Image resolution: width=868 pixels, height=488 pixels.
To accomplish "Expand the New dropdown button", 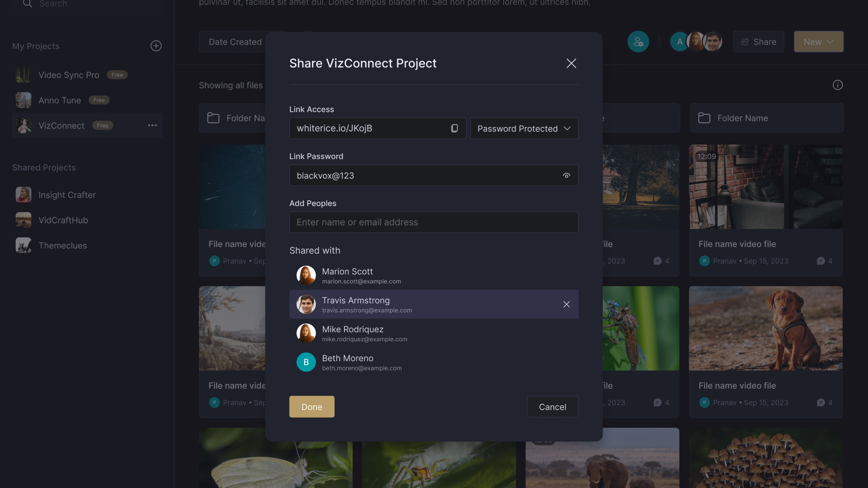I will click(818, 42).
